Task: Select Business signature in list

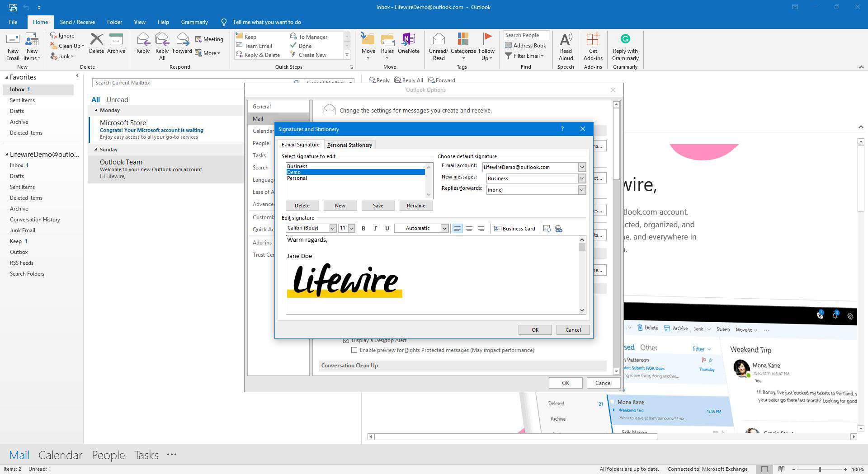Action: (x=355, y=166)
